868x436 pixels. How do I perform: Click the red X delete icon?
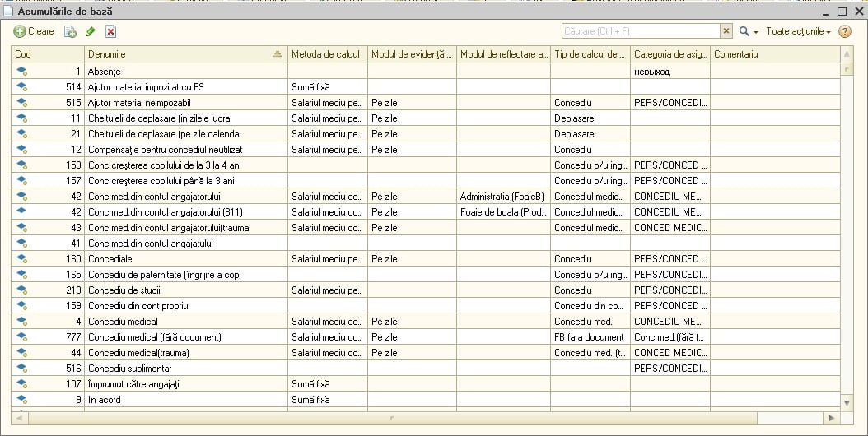[x=110, y=31]
